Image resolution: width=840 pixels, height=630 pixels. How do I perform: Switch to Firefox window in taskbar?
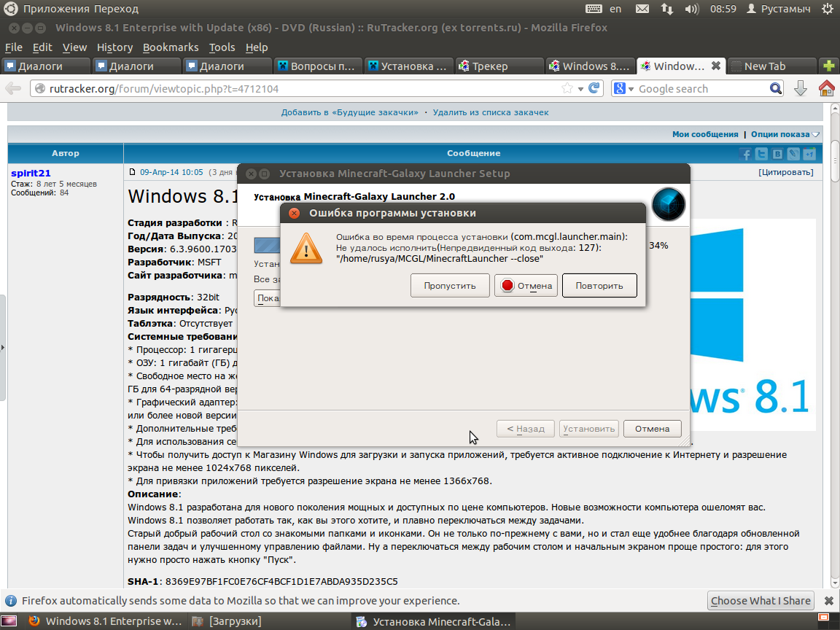[x=105, y=621]
